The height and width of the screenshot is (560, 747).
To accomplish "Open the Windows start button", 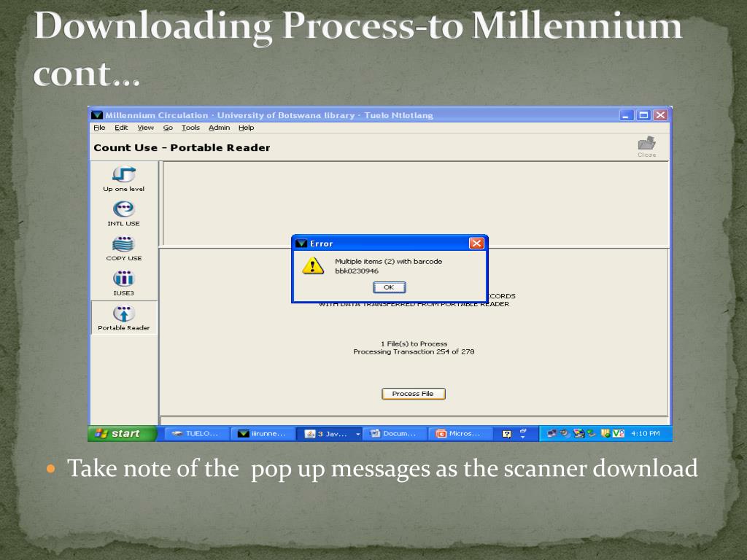I will 122,433.
